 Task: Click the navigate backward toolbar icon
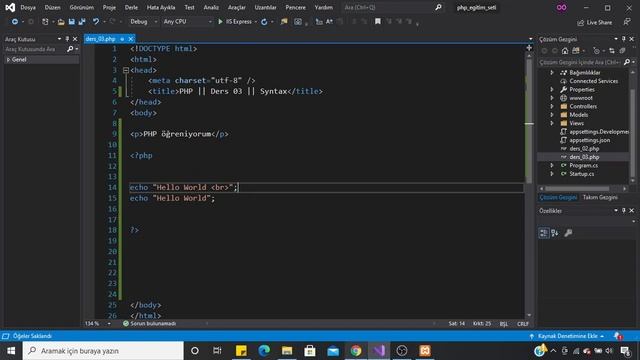point(15,22)
